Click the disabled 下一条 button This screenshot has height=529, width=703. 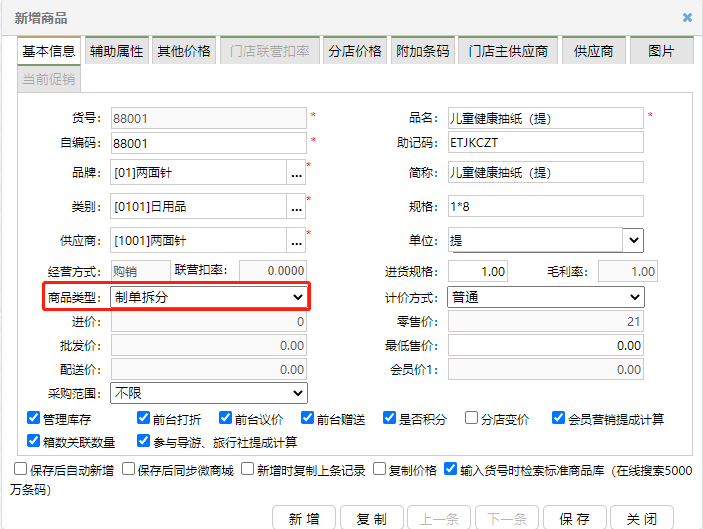tap(507, 519)
